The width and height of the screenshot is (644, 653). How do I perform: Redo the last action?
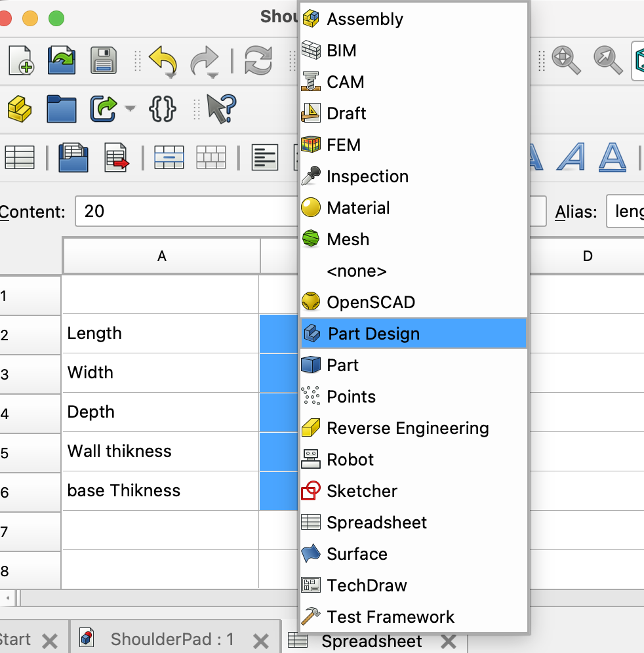pos(205,60)
